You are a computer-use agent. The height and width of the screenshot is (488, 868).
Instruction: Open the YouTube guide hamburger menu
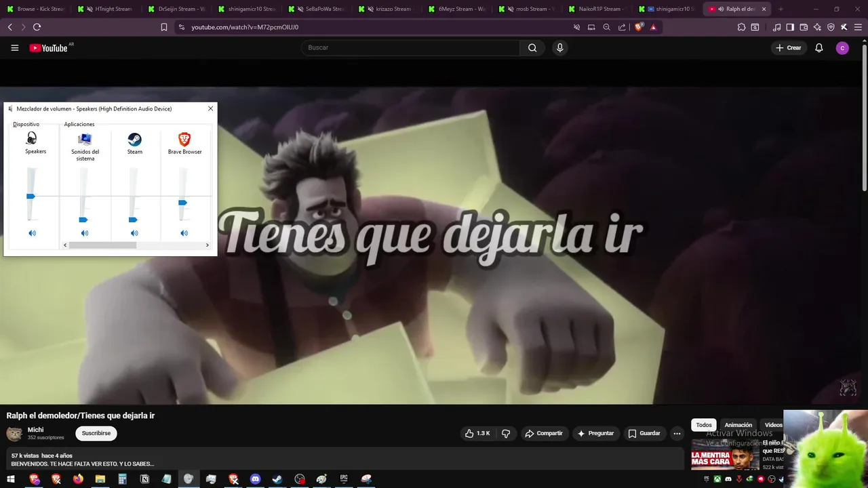point(14,47)
